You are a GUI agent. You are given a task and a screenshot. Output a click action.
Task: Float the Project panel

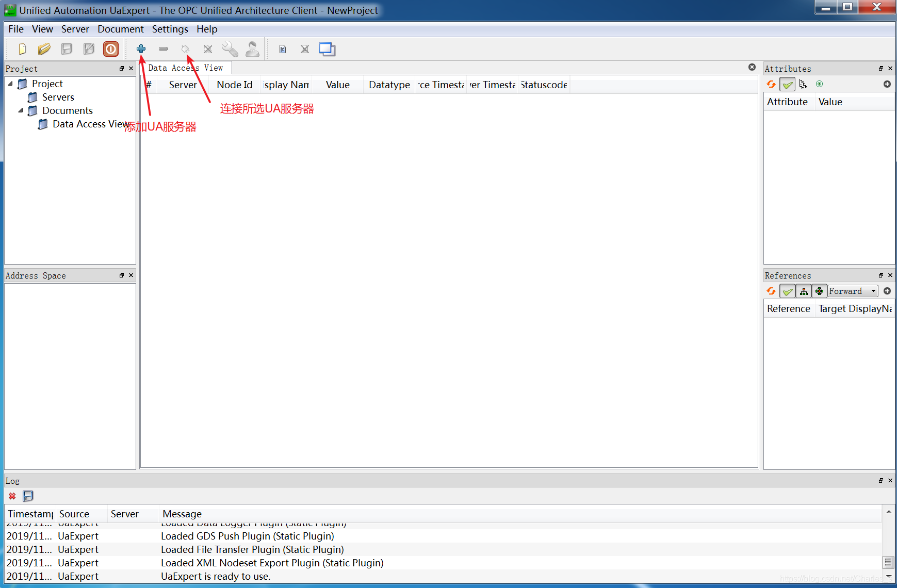(122, 68)
